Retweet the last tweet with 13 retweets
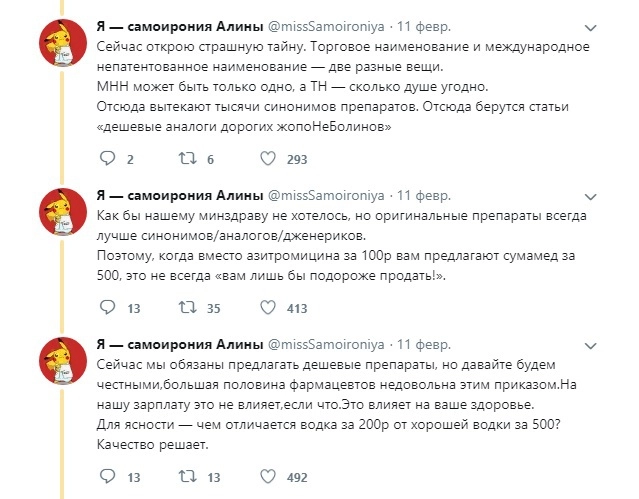 click(185, 477)
